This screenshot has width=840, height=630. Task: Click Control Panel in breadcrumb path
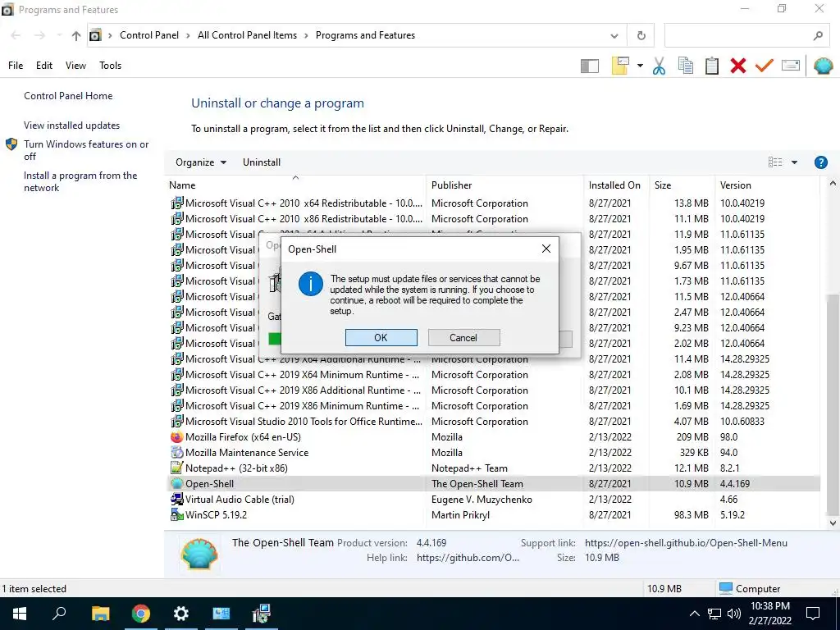[149, 35]
